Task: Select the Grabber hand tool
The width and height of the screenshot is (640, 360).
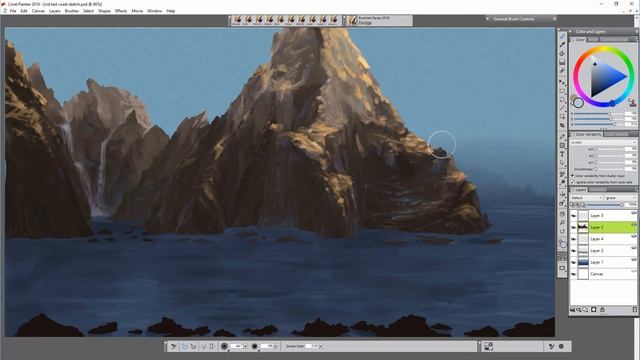Action: (x=562, y=214)
